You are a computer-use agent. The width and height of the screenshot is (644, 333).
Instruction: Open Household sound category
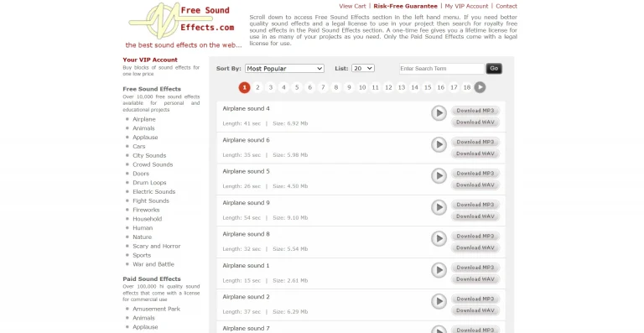point(148,219)
